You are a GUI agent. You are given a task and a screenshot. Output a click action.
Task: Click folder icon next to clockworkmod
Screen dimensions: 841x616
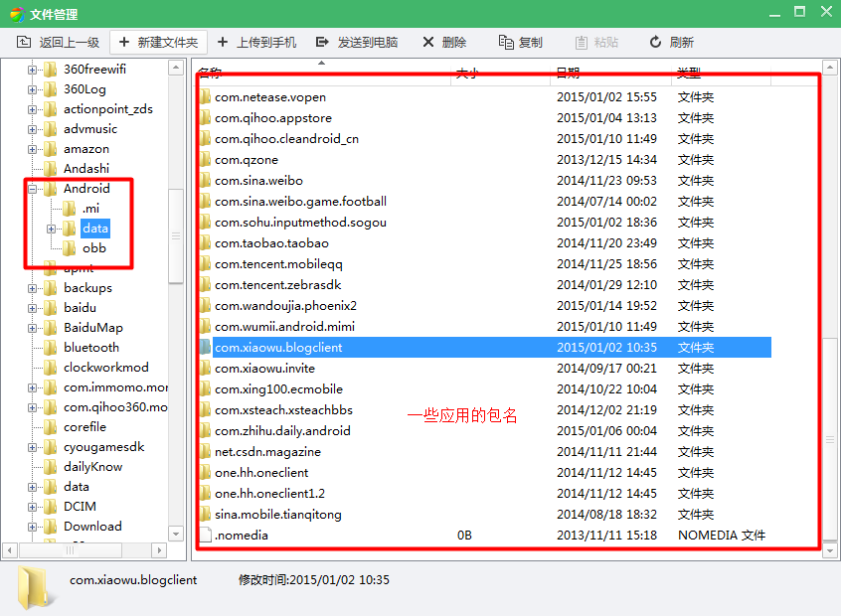pos(51,368)
